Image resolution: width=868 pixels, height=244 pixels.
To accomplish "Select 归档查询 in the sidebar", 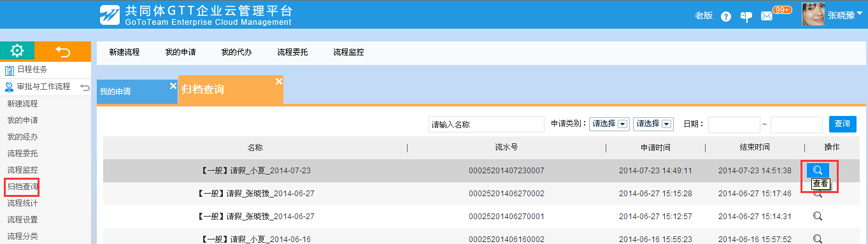I will coord(22,187).
